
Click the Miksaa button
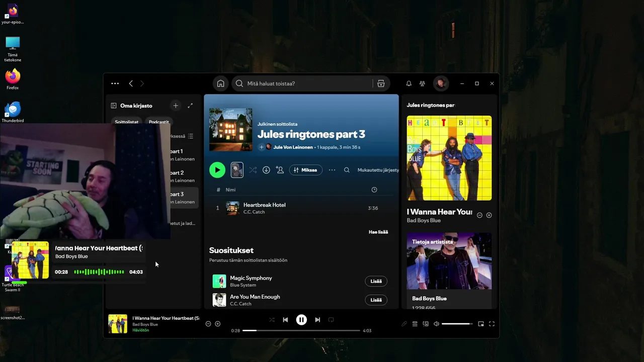(x=306, y=170)
